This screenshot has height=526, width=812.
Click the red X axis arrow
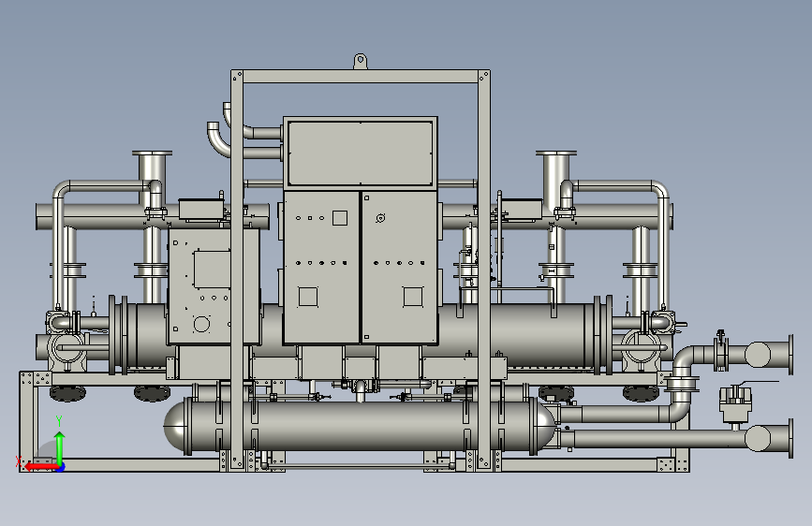click(41, 467)
